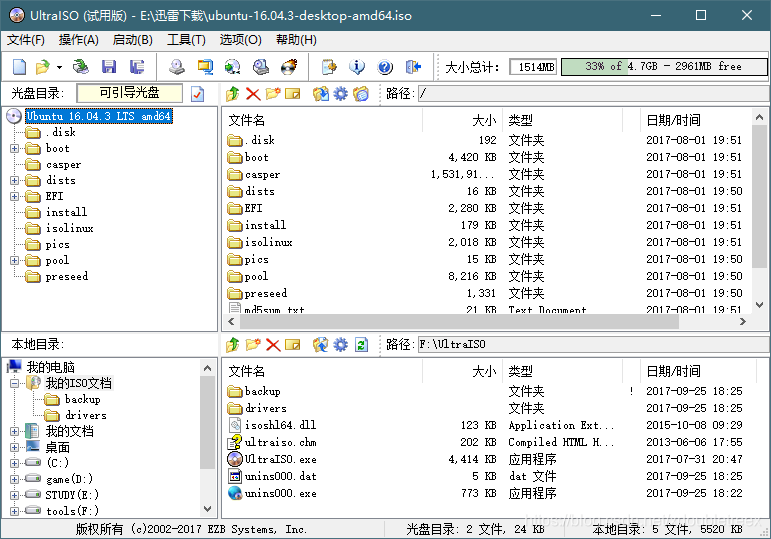The height and width of the screenshot is (539, 771).
Task: Expand the EFI folder in disc tree
Action: pyautogui.click(x=14, y=197)
